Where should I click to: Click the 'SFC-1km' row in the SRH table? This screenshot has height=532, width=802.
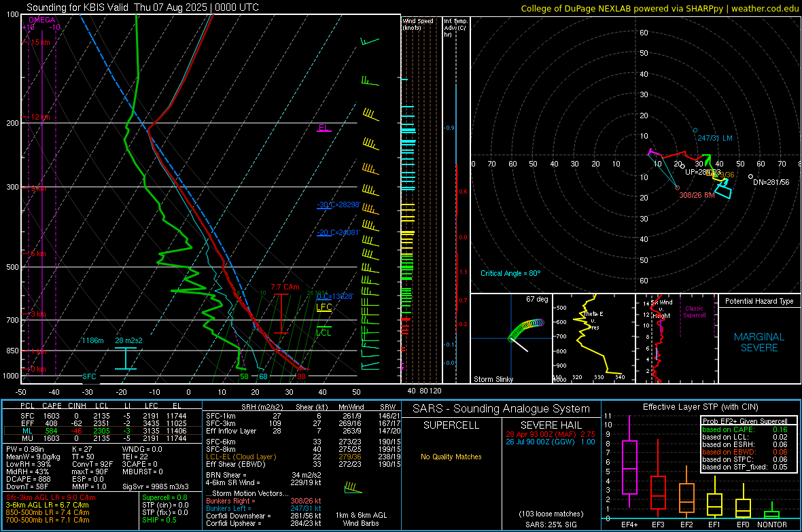(304, 416)
